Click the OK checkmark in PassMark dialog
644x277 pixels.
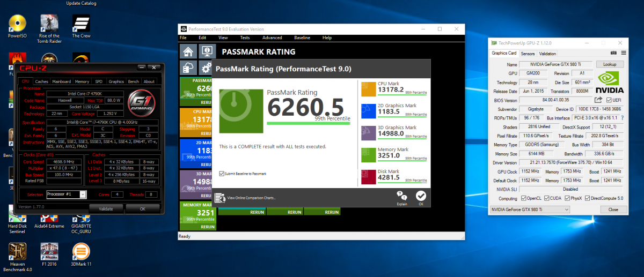421,197
